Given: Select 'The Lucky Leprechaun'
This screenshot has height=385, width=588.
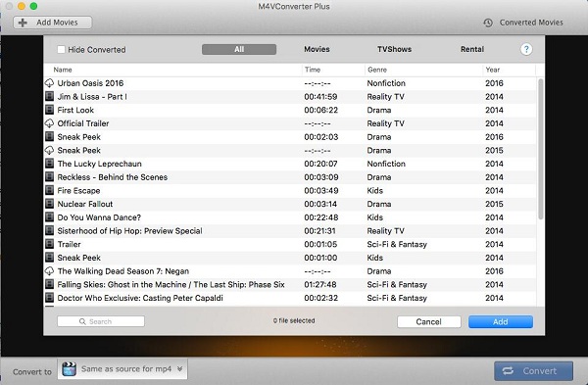Looking at the screenshot, I should [290, 164].
